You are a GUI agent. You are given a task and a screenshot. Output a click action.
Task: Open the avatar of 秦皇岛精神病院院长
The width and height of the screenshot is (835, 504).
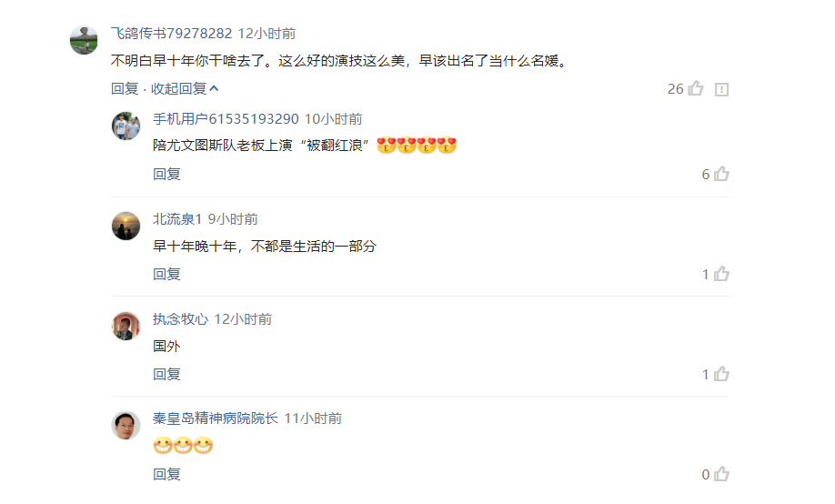[126, 425]
